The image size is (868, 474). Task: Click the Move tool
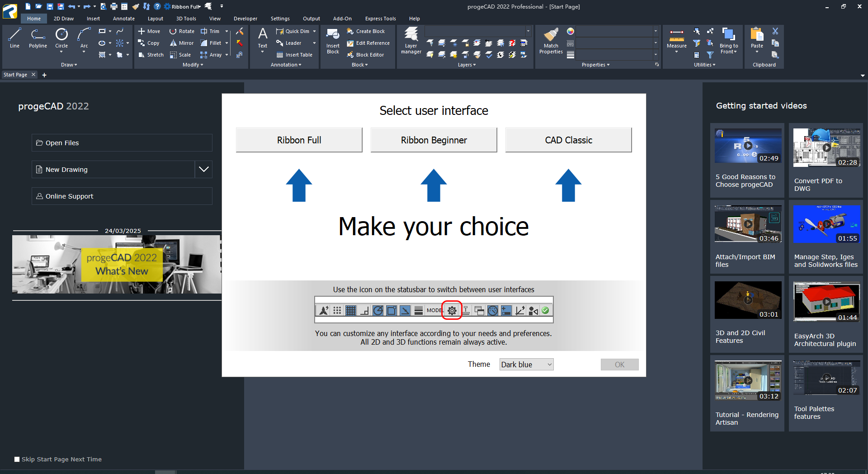click(x=149, y=31)
